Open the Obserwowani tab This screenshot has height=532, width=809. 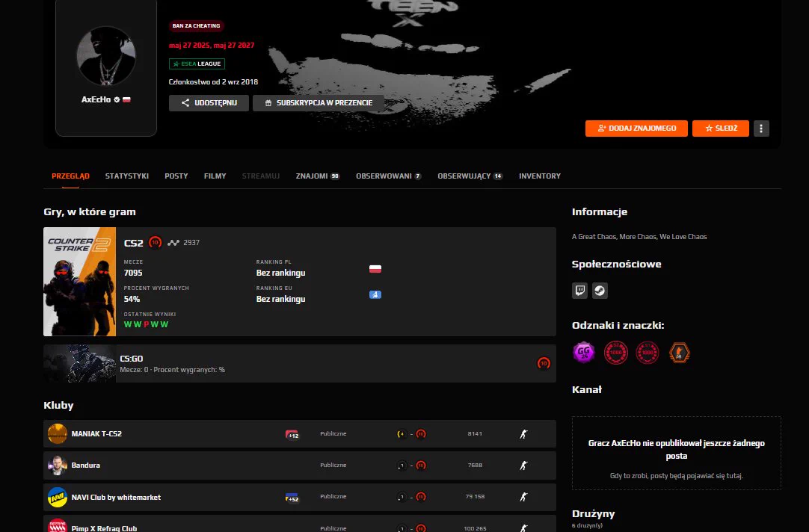click(x=389, y=176)
